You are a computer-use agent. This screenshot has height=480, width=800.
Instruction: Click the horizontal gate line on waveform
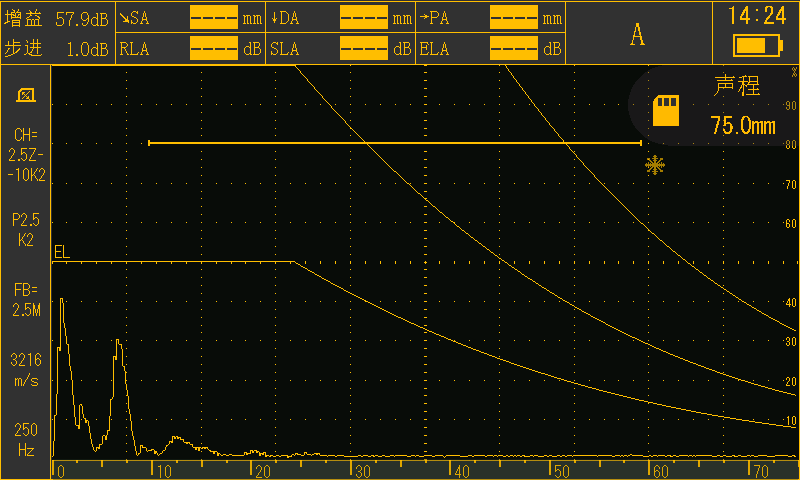tap(395, 143)
